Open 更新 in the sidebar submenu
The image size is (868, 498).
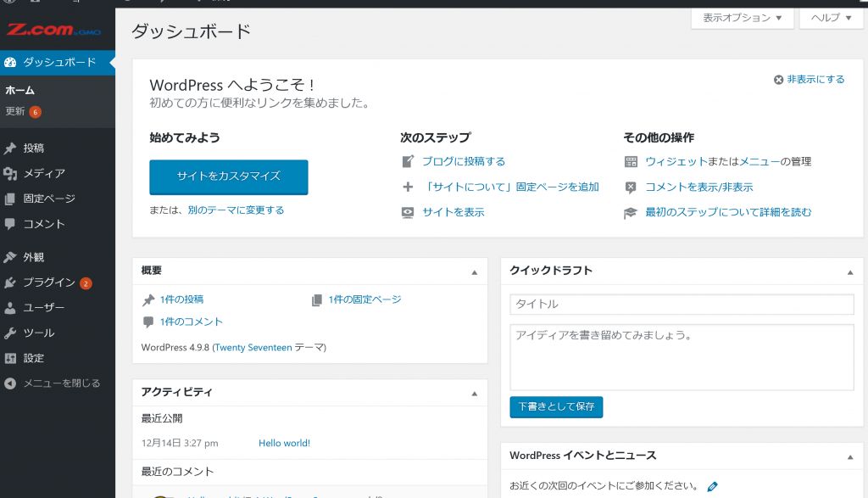[15, 111]
